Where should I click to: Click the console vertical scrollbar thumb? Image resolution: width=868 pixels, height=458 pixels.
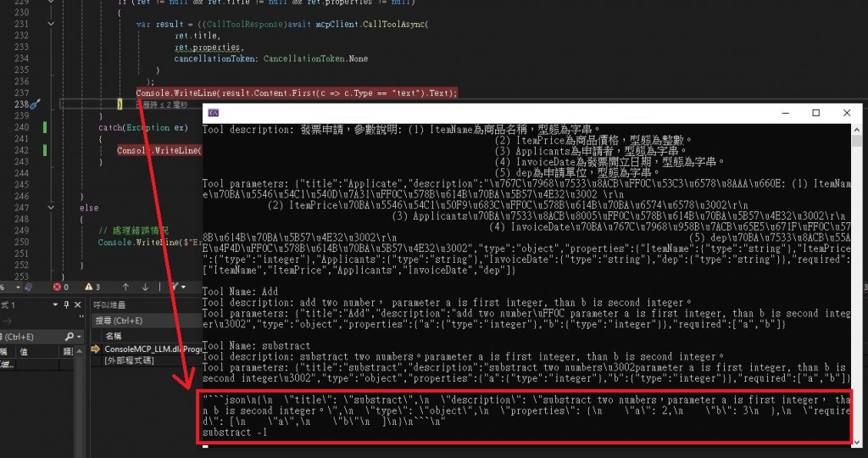point(857,141)
